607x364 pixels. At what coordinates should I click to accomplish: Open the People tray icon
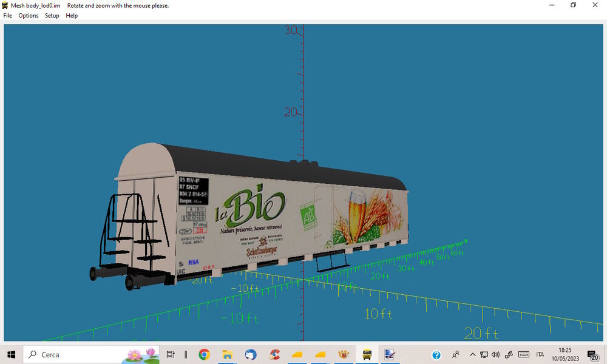456,354
